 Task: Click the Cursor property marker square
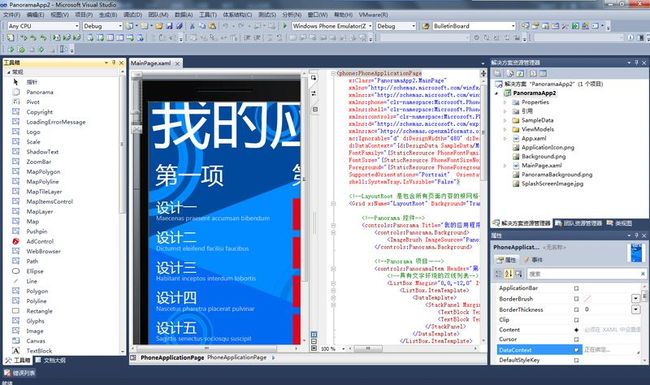point(576,339)
